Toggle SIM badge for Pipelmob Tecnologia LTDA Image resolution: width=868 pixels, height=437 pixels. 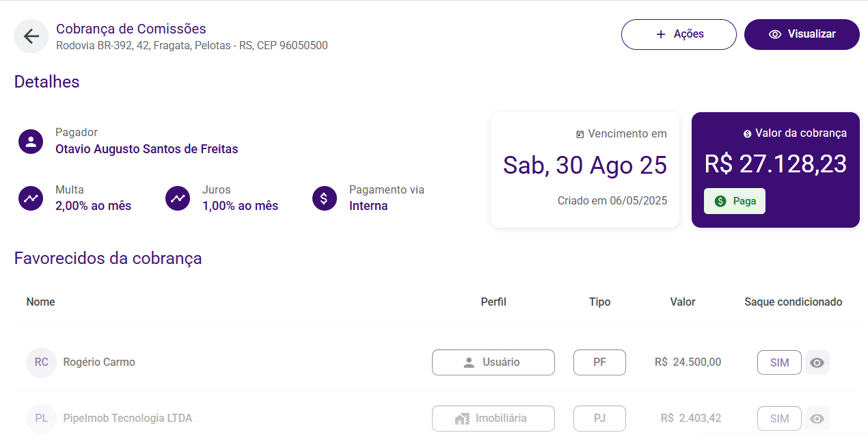(779, 419)
